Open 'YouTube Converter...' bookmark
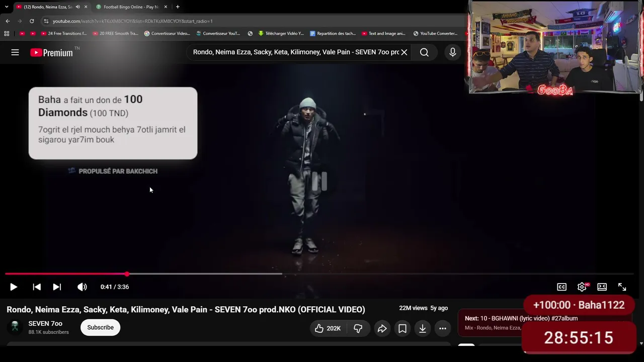 pos(435,34)
